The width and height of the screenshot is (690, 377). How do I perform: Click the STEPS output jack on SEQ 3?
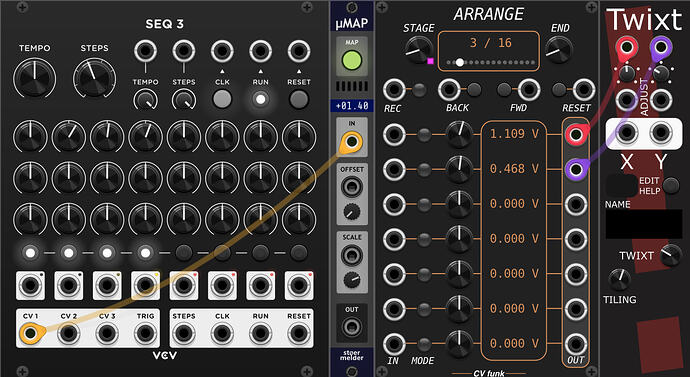[184, 333]
